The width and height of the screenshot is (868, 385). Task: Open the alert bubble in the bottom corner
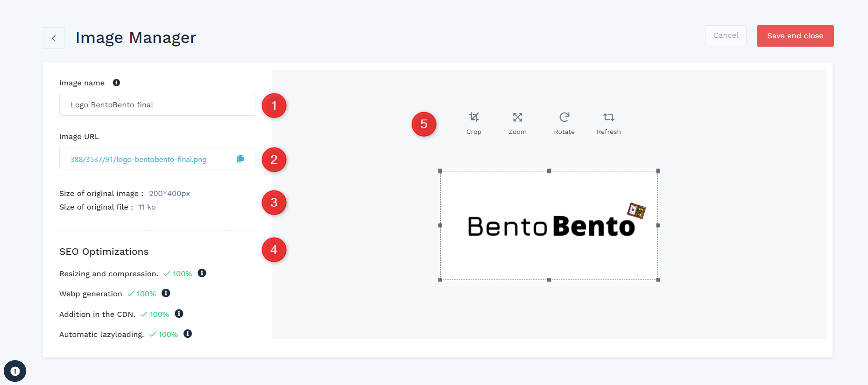coord(15,371)
